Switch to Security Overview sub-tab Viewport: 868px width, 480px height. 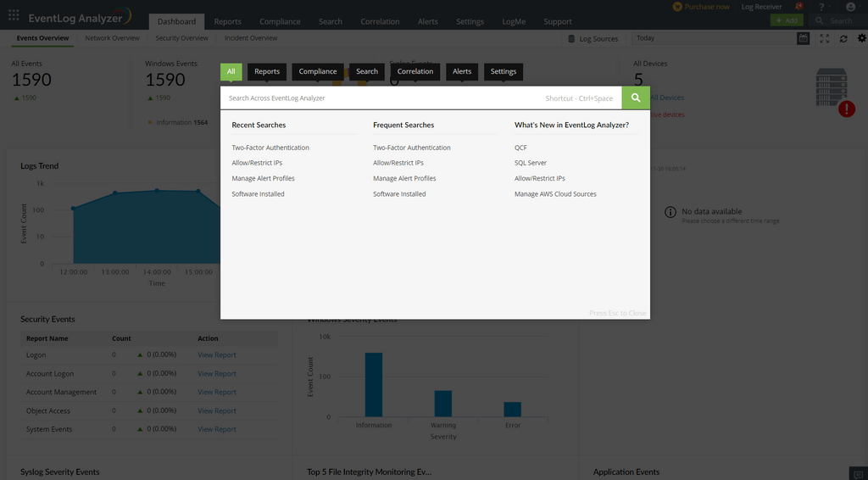[181, 38]
